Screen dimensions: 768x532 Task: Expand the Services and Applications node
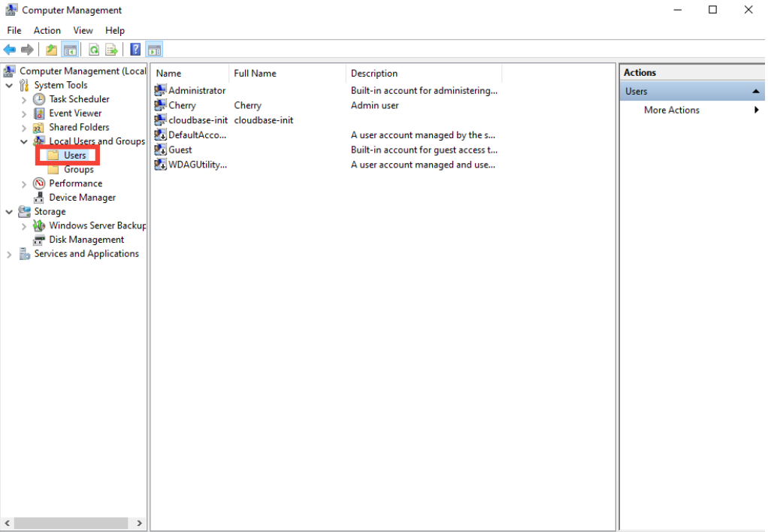pyautogui.click(x=9, y=255)
